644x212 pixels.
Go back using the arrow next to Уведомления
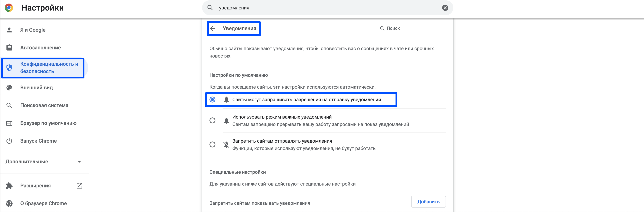coord(213,28)
